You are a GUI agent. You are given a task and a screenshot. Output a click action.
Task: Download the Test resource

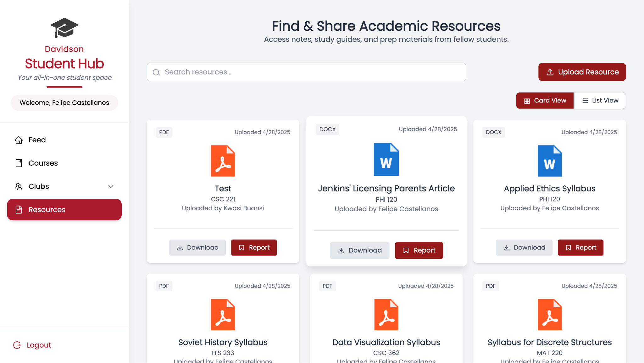pyautogui.click(x=197, y=248)
